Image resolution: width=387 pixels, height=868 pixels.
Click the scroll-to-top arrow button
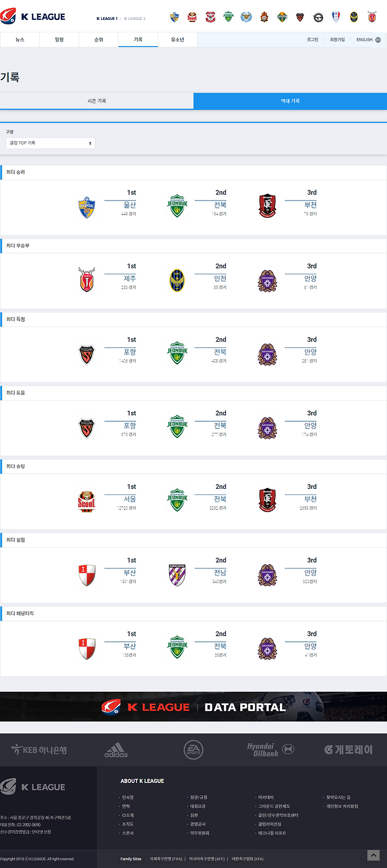tap(373, 855)
